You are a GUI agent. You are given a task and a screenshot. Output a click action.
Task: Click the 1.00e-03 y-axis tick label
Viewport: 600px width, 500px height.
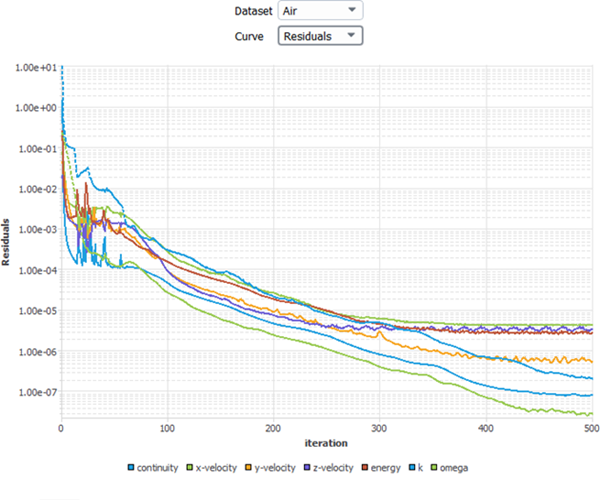point(38,230)
